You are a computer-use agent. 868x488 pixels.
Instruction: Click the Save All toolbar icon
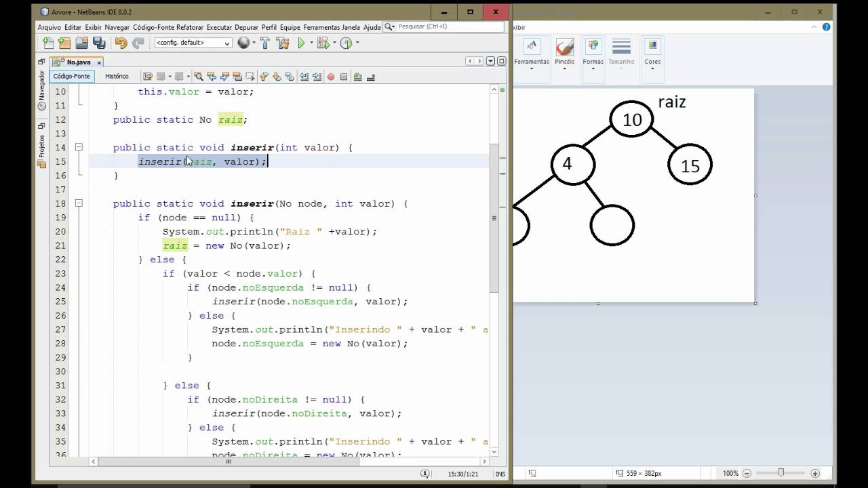pyautogui.click(x=99, y=43)
